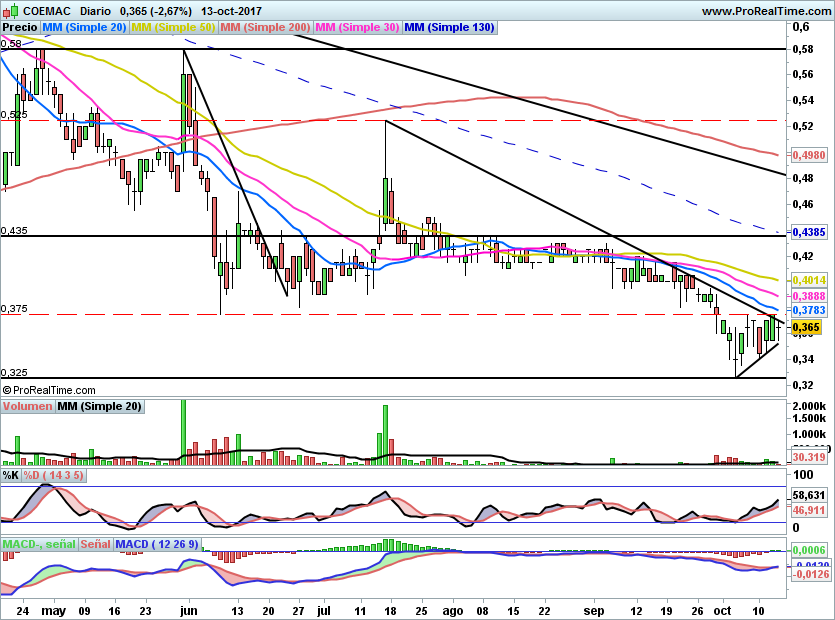
Task: Click the 1.500k volume axis label
Action: point(809,419)
